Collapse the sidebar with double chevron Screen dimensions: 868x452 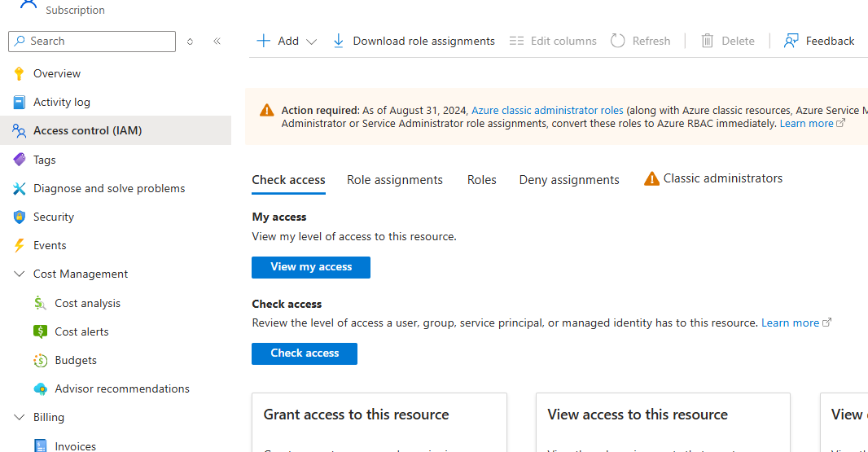click(x=217, y=41)
